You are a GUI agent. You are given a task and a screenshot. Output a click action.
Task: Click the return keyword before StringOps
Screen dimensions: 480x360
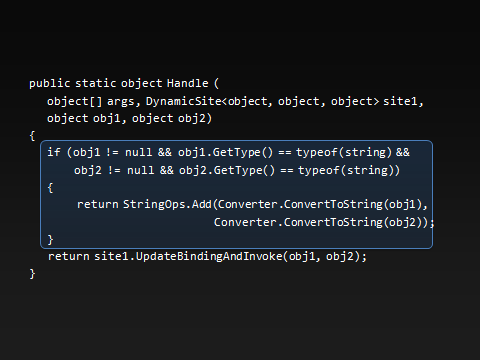click(98, 204)
